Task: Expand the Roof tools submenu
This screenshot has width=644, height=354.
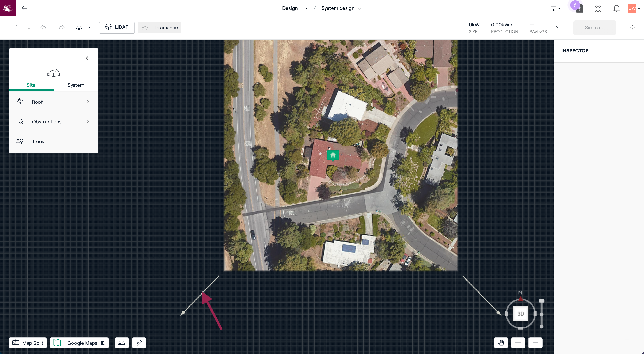Action: (53, 102)
